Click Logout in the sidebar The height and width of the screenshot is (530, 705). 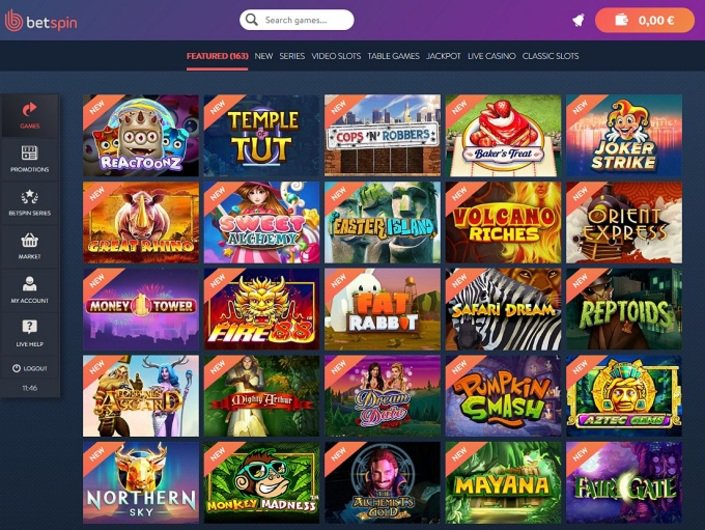[x=30, y=368]
